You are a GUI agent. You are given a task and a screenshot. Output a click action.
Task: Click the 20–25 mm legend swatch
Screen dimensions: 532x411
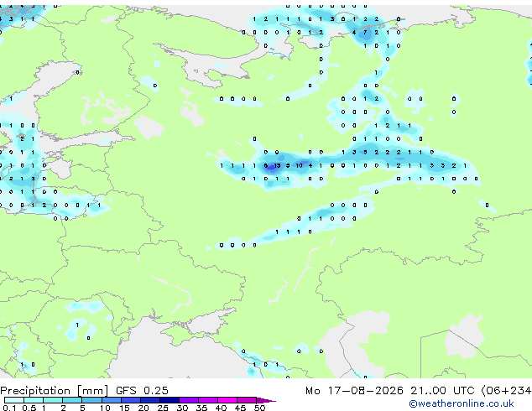[x=149, y=400]
